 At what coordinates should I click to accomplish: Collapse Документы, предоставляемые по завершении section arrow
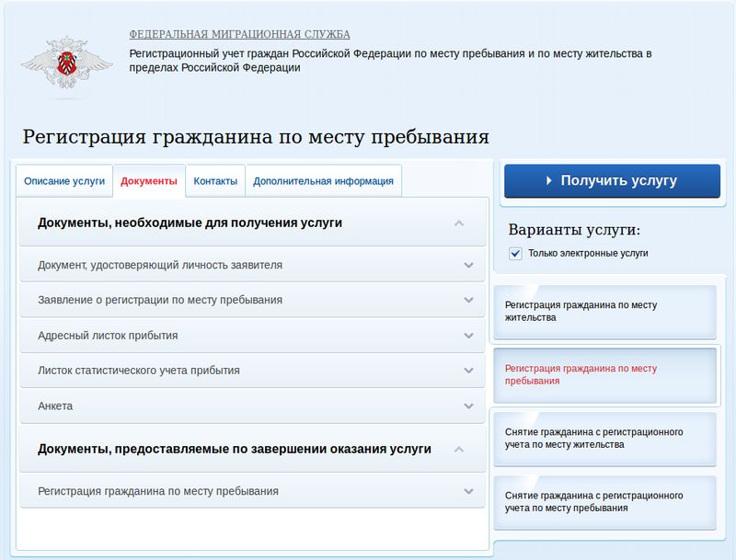459,450
